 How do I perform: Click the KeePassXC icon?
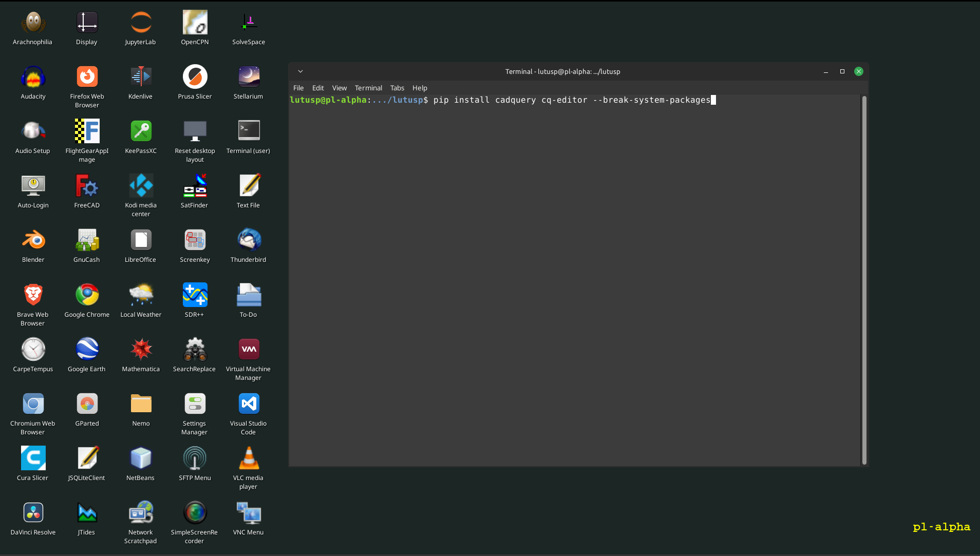click(x=141, y=132)
